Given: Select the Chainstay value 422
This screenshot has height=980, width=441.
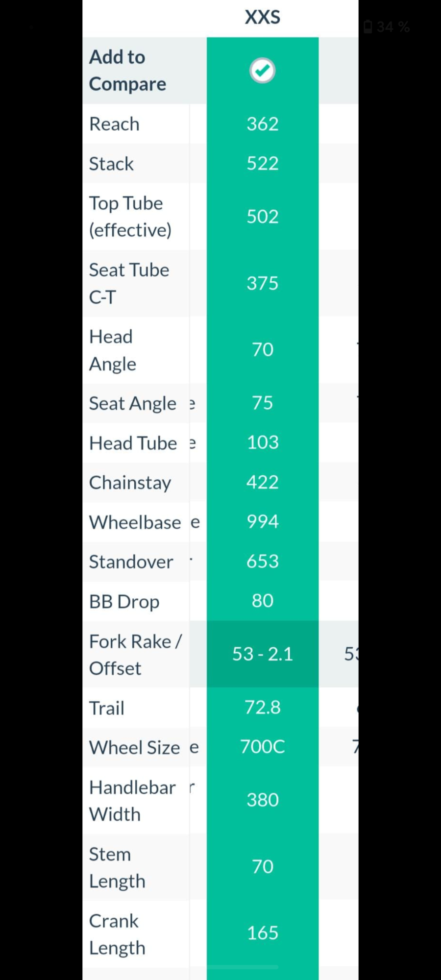Looking at the screenshot, I should [263, 482].
